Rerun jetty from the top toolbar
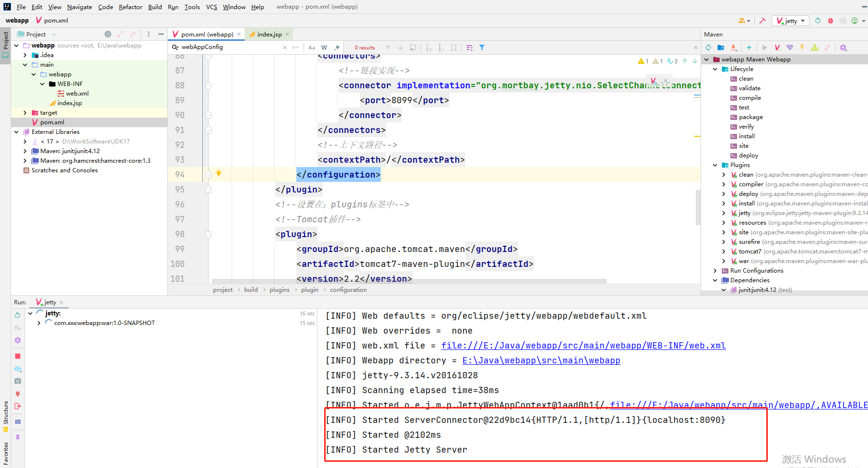 (818, 21)
